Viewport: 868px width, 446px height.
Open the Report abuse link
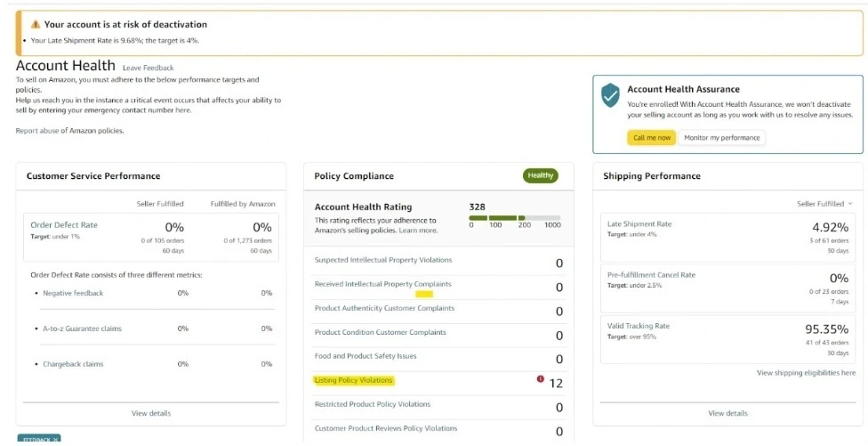[x=36, y=131]
